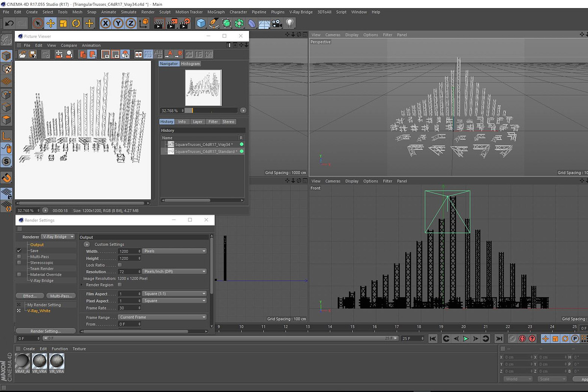Image resolution: width=588 pixels, height=392 pixels.
Task: Open Compare menu in Picture Viewer
Action: (x=69, y=46)
